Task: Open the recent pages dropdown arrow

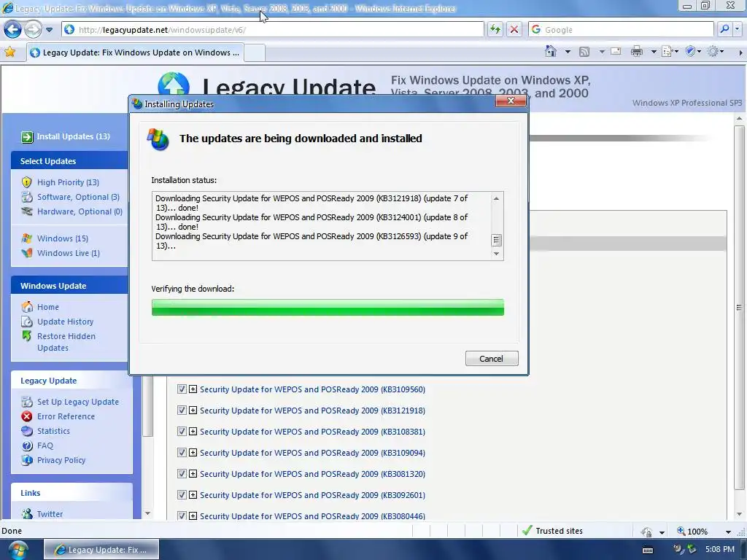Action: point(49,30)
